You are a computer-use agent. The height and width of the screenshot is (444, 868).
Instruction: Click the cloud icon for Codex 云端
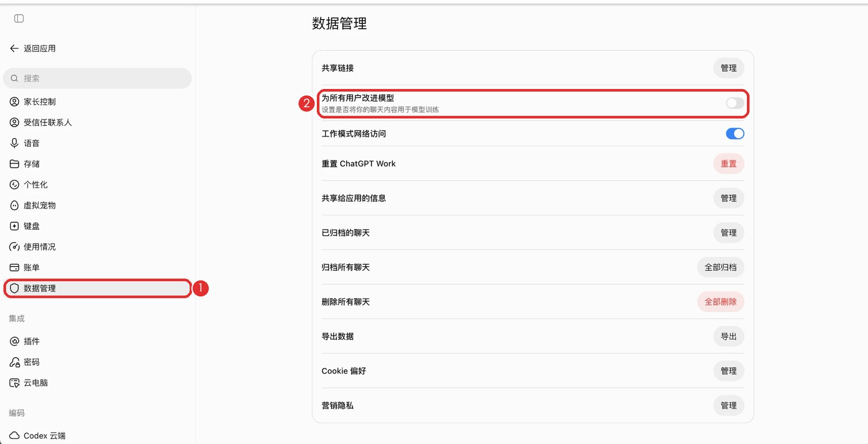coord(15,435)
